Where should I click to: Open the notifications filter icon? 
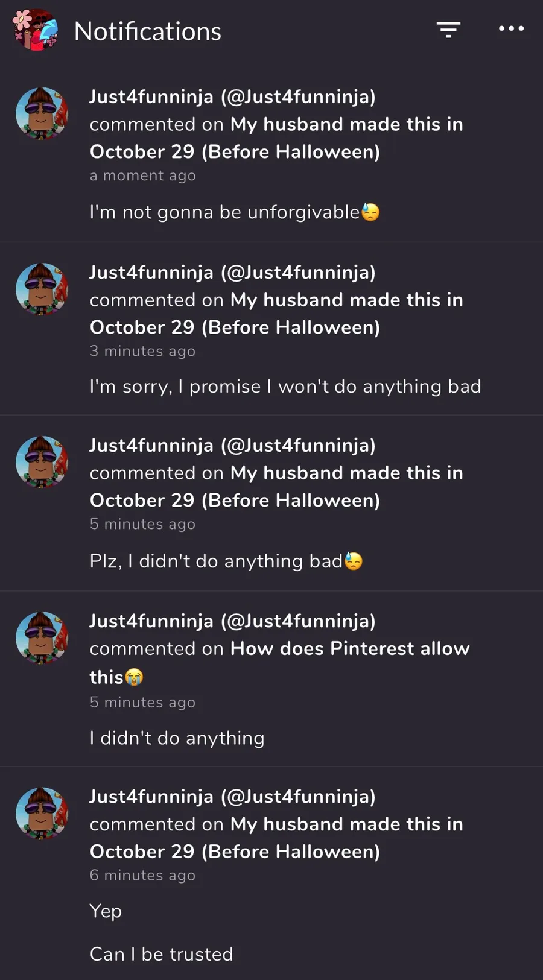[448, 30]
